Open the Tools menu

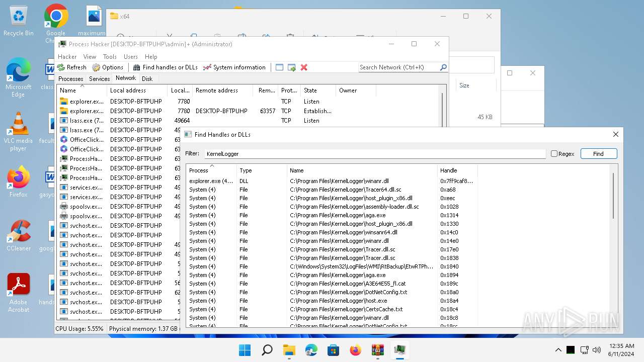[110, 57]
